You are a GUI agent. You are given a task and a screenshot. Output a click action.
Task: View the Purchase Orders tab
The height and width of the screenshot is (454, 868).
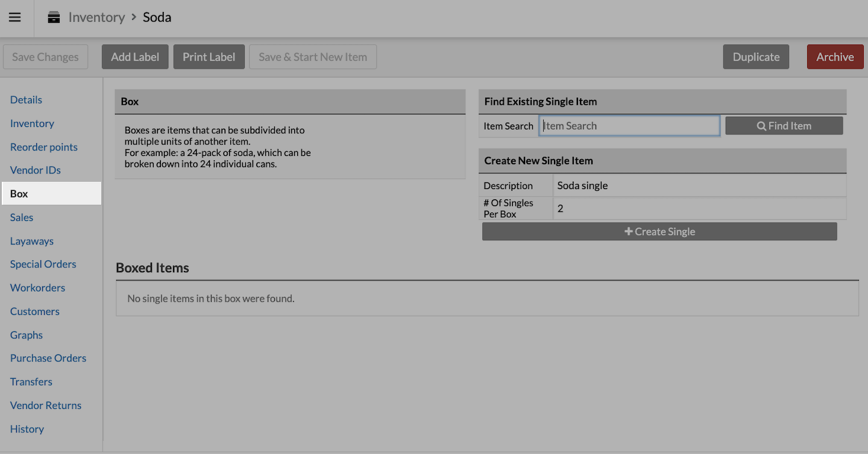pyautogui.click(x=48, y=358)
